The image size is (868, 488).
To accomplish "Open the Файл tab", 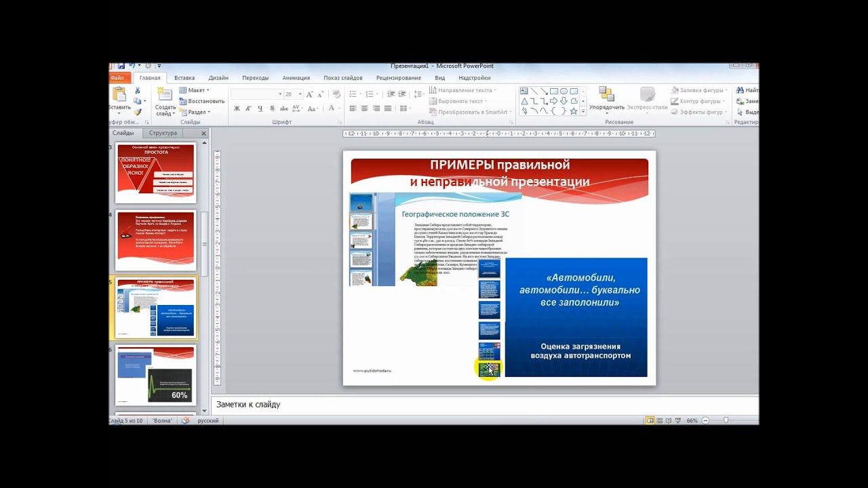I will click(117, 78).
